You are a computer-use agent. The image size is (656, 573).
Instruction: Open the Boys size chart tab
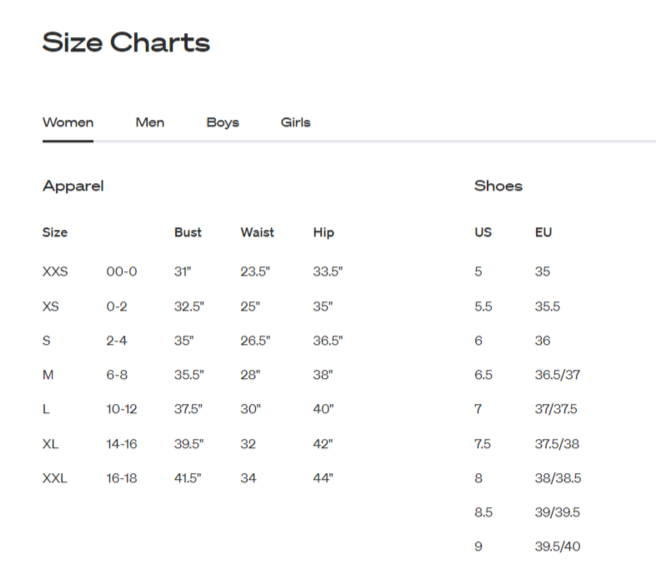pyautogui.click(x=223, y=123)
